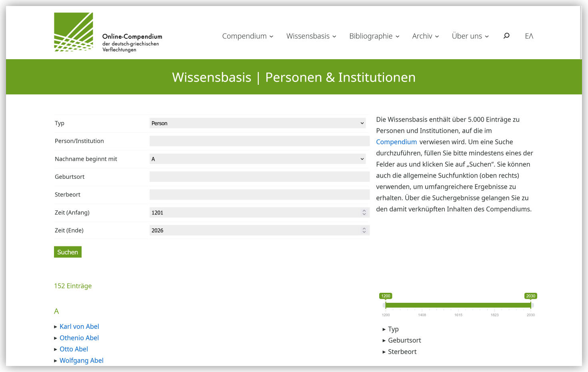Click the Wissensbasis | Personen & Institutionen heading
The height and width of the screenshot is (372, 588).
click(x=294, y=77)
